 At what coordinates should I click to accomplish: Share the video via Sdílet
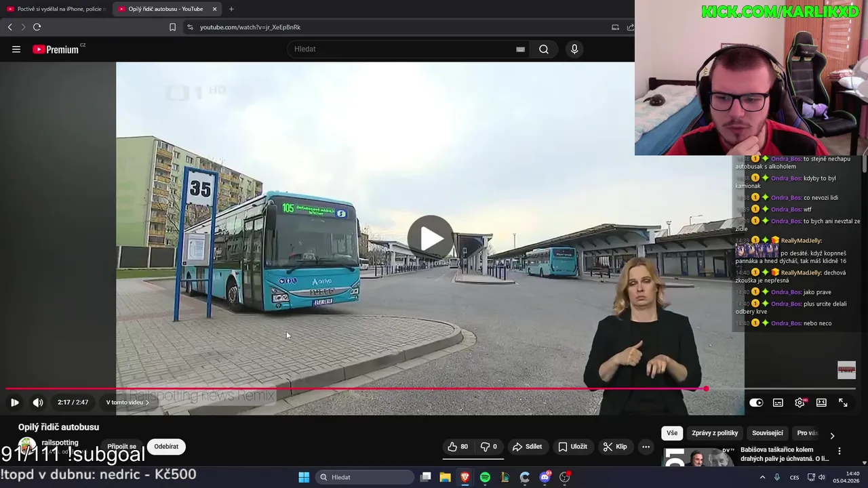527,447
